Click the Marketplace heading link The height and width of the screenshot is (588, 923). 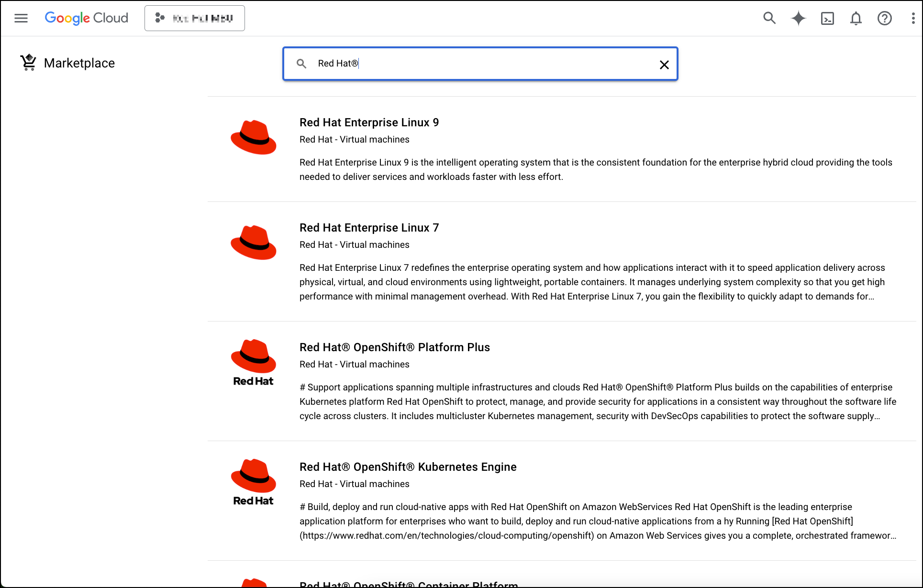79,63
